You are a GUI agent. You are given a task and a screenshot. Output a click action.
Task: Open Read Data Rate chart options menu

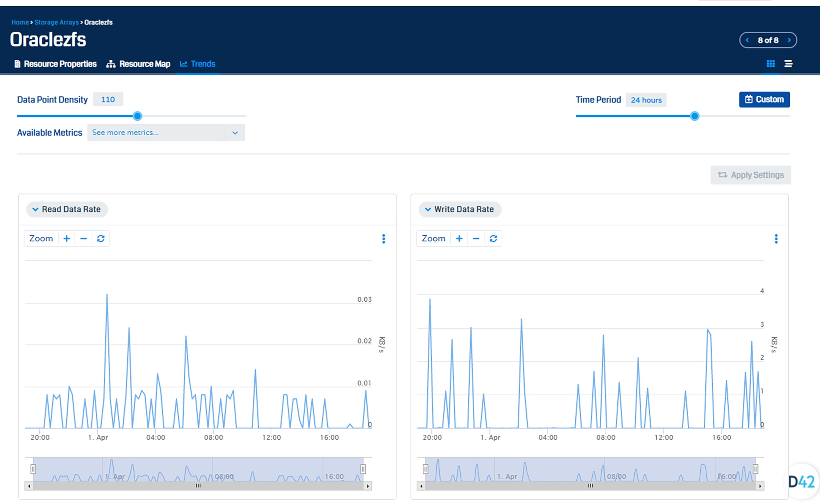tap(383, 239)
